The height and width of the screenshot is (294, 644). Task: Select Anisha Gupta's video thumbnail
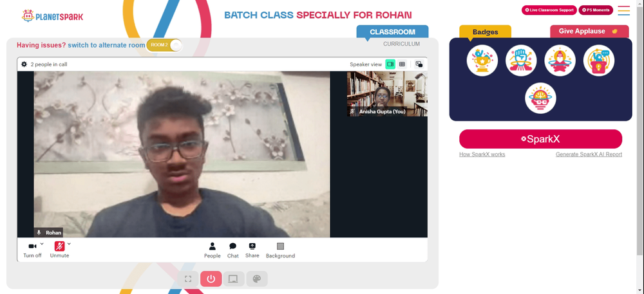click(387, 94)
